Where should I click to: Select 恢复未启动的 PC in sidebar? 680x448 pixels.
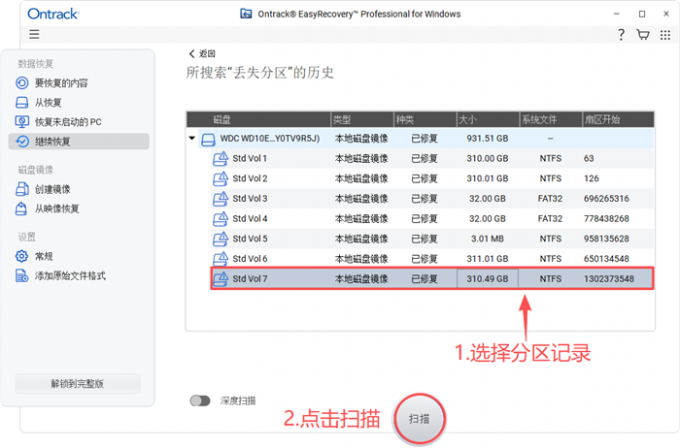(x=68, y=122)
